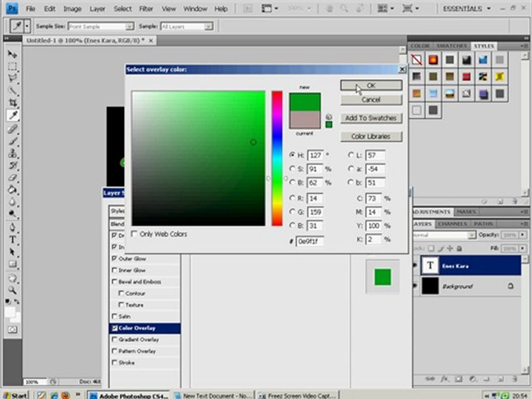Select the Rectangular Marquee tool

click(x=12, y=66)
